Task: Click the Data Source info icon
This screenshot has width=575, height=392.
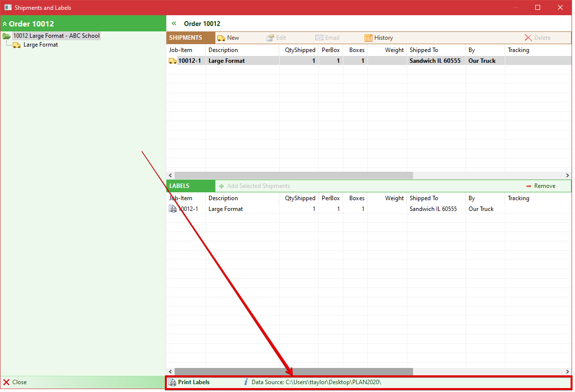Action: (x=245, y=382)
